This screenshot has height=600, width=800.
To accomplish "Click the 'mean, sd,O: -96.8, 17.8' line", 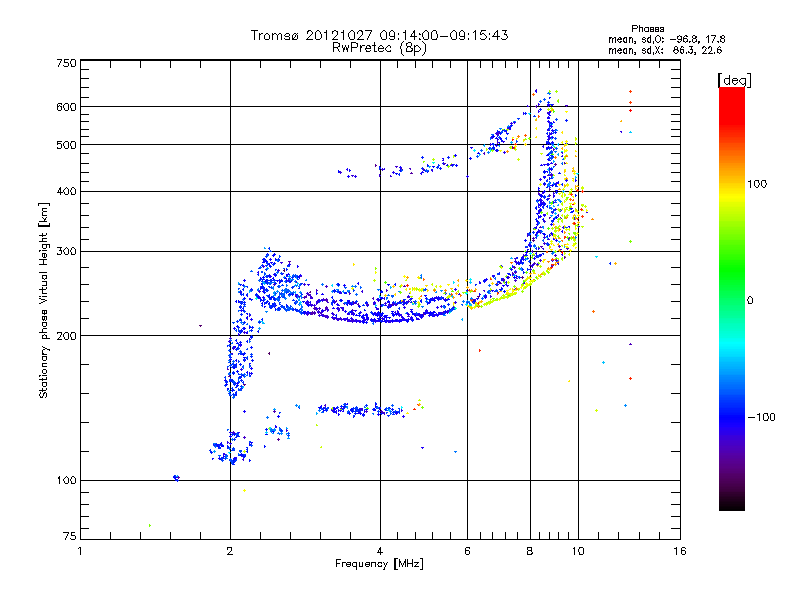I will [x=667, y=39].
